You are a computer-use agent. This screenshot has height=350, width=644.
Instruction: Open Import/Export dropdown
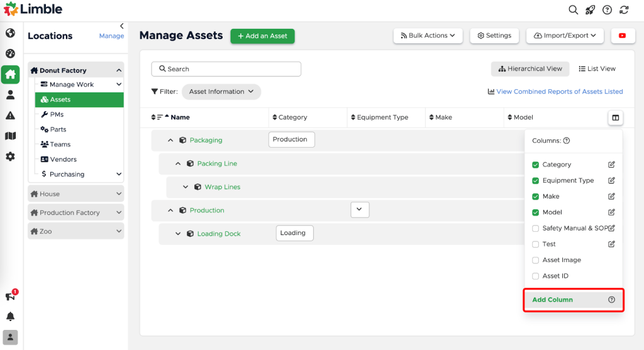click(x=565, y=36)
